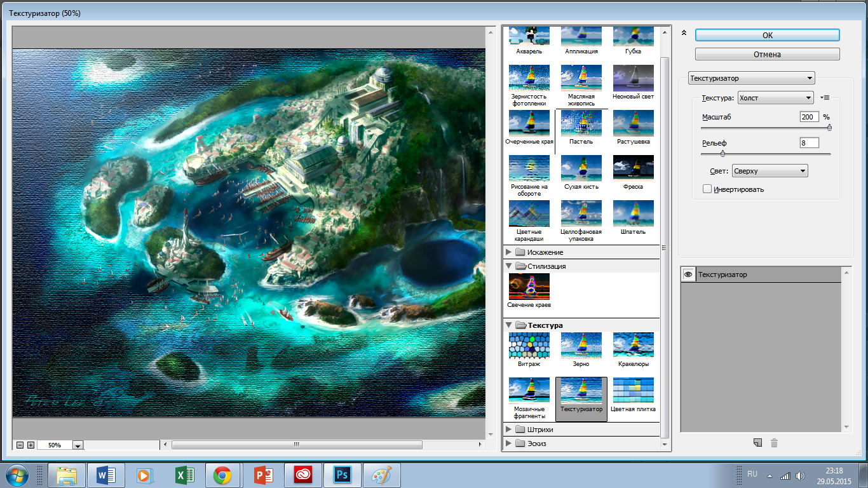Pick the Очерченные края filter
The image size is (868, 488).
(529, 123)
